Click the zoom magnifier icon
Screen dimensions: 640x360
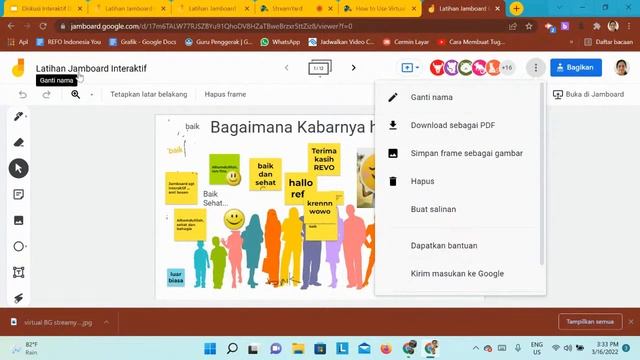tap(76, 94)
